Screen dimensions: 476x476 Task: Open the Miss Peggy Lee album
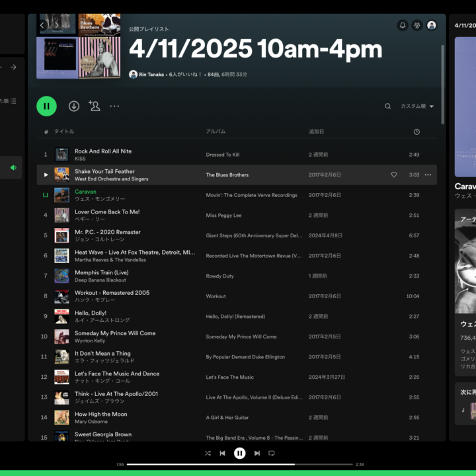(x=223, y=216)
